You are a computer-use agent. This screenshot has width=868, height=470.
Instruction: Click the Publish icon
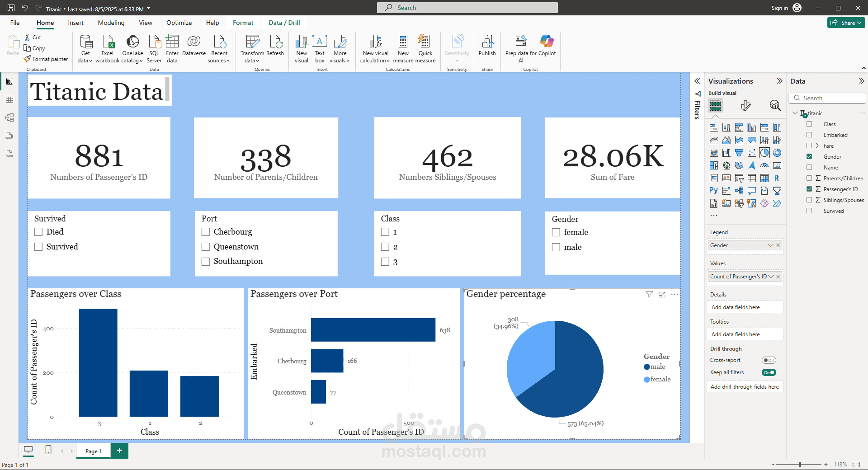[487, 42]
